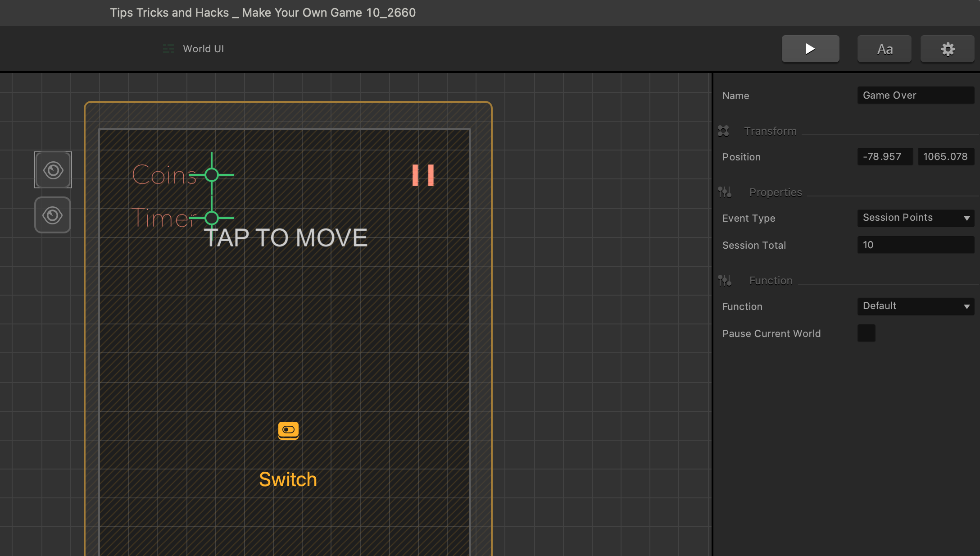Image resolution: width=980 pixels, height=556 pixels.
Task: Click the Transform section header
Action: (x=770, y=131)
